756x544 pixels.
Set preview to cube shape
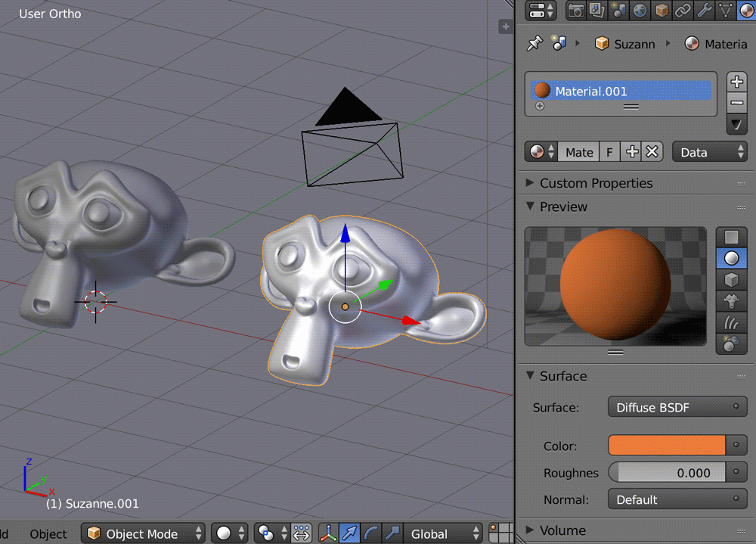(x=731, y=280)
